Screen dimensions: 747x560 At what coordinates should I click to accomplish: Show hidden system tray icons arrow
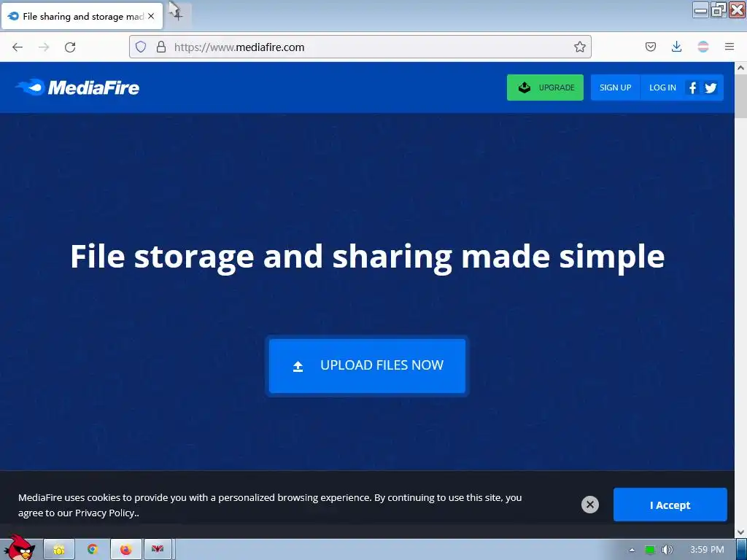(632, 550)
